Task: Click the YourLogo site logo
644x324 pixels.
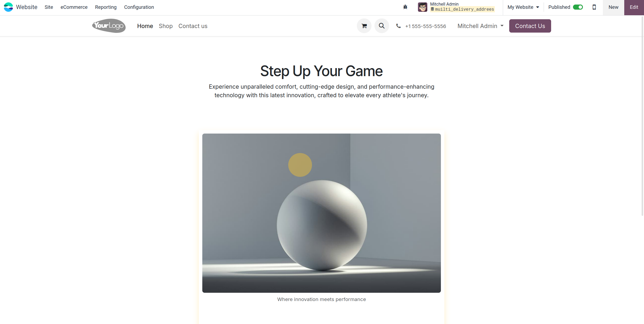Action: (x=109, y=26)
